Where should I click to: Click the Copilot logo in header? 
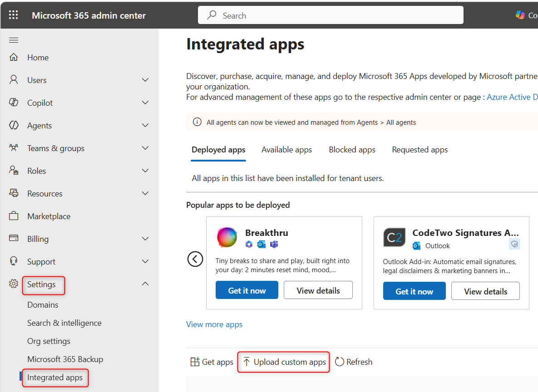click(x=520, y=15)
